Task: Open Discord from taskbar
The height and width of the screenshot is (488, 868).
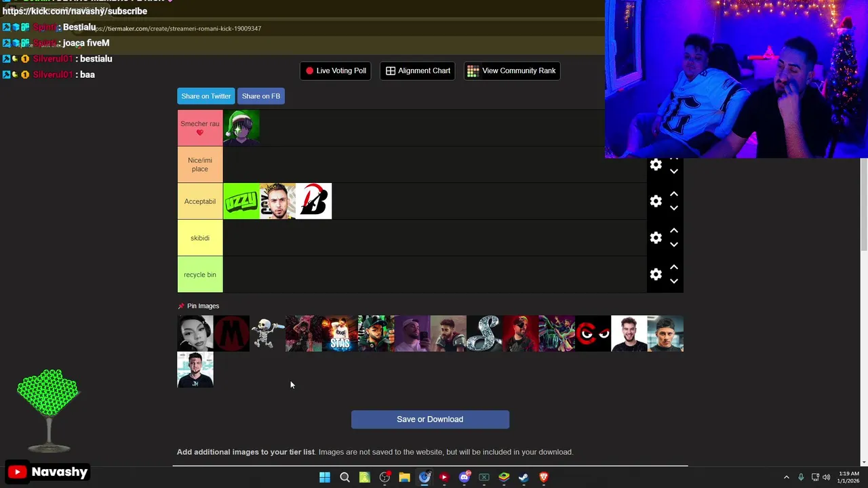Action: click(465, 477)
